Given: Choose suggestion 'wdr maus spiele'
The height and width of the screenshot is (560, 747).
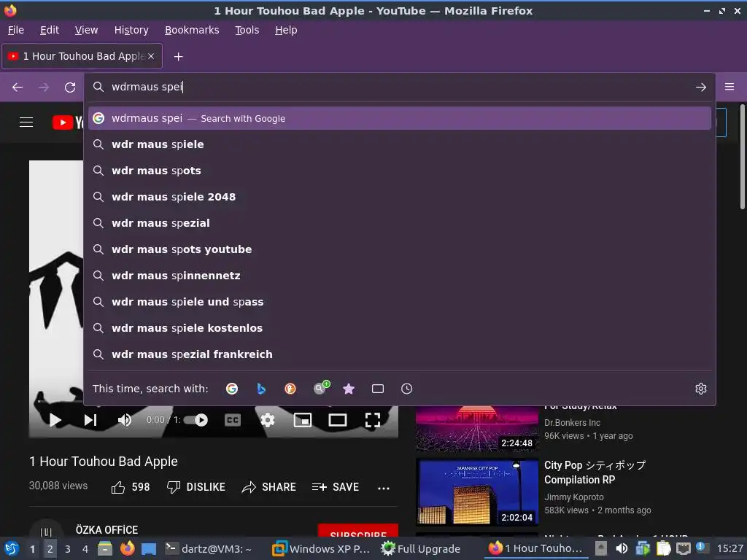Looking at the screenshot, I should [400, 144].
